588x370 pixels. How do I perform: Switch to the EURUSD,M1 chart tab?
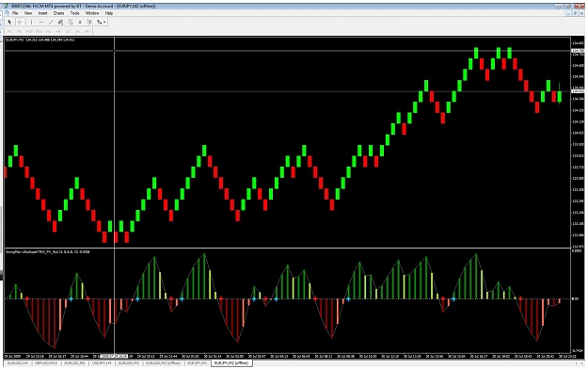pos(74,363)
